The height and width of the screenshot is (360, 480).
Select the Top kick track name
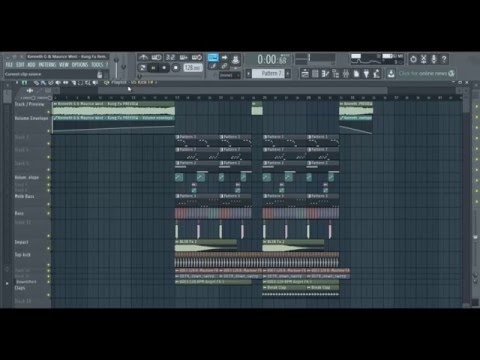pyautogui.click(x=23, y=255)
